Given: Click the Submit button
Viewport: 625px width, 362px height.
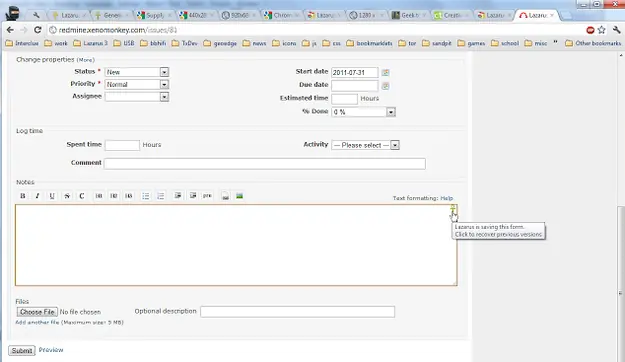Looking at the screenshot, I should coord(22,350).
